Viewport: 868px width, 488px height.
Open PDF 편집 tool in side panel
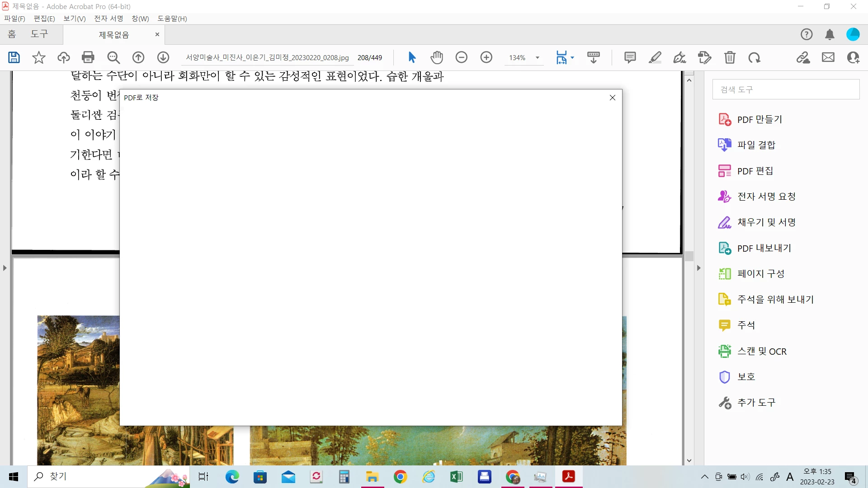tap(755, 171)
